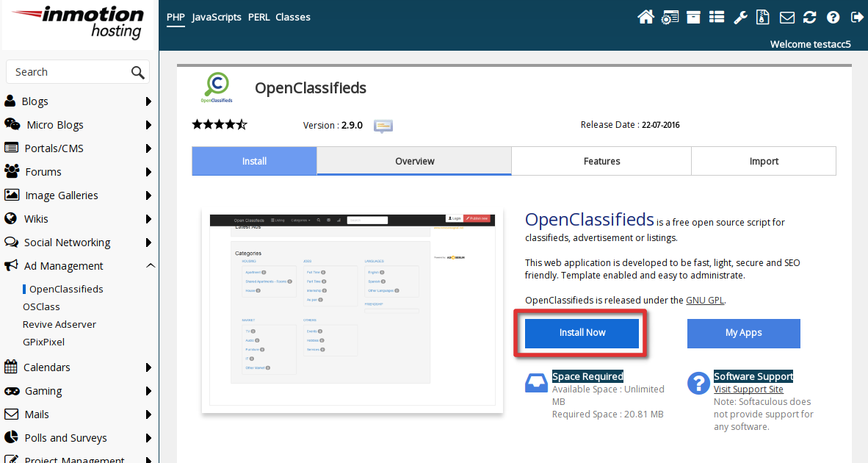Open the installations list icon
Image resolution: width=868 pixels, height=463 pixels.
click(x=717, y=17)
